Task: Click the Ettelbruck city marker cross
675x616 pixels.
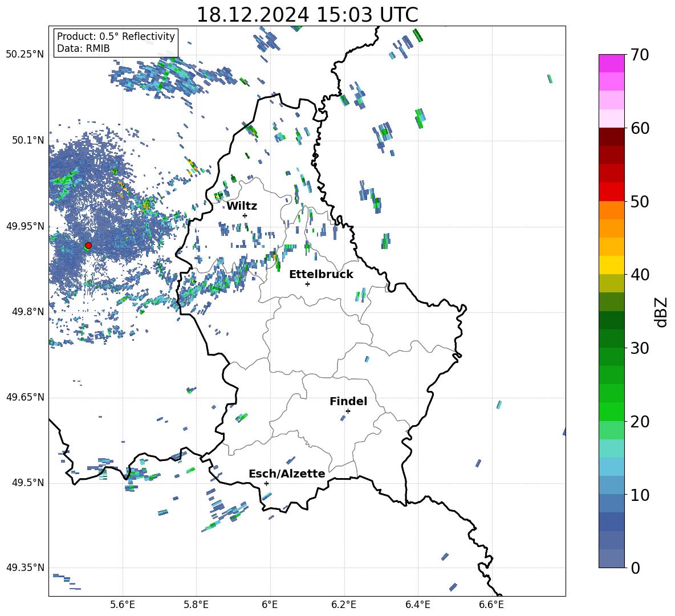Action: (307, 284)
